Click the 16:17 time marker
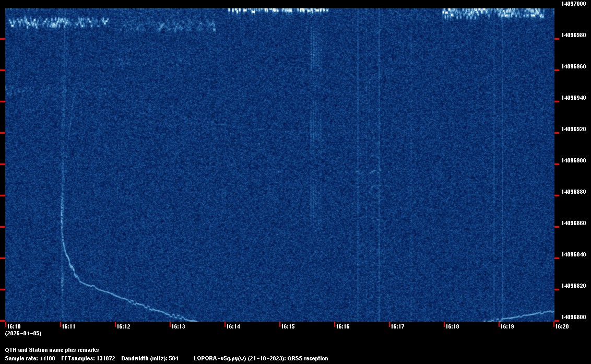The image size is (591, 364). [x=397, y=326]
